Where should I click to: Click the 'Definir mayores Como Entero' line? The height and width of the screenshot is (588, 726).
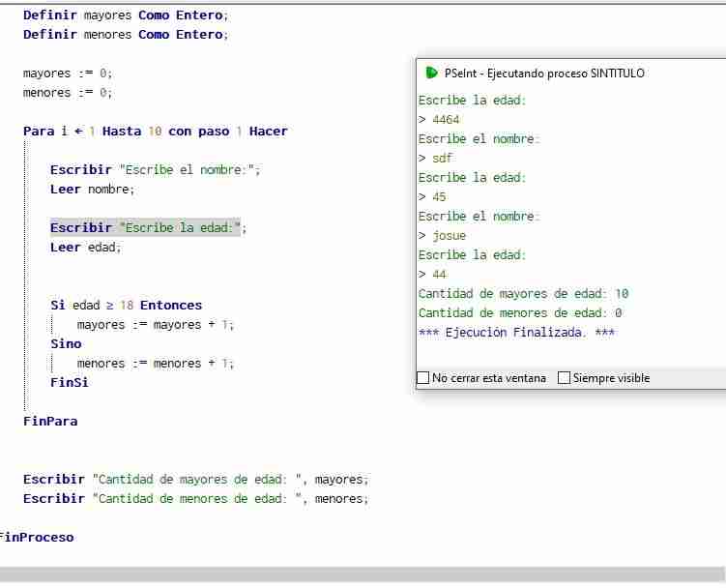pos(126,15)
